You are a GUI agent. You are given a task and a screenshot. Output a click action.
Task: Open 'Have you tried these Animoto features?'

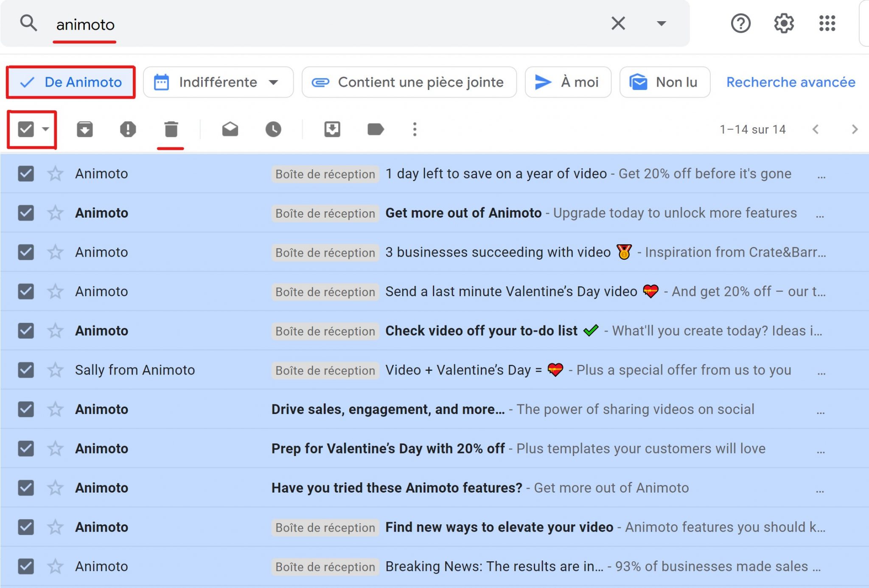pyautogui.click(x=397, y=488)
